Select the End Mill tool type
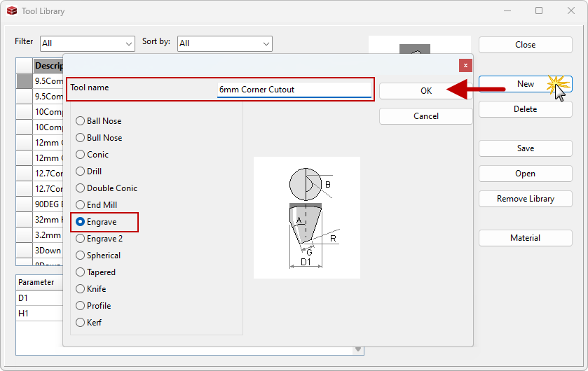The height and width of the screenshot is (371, 588). tap(81, 205)
